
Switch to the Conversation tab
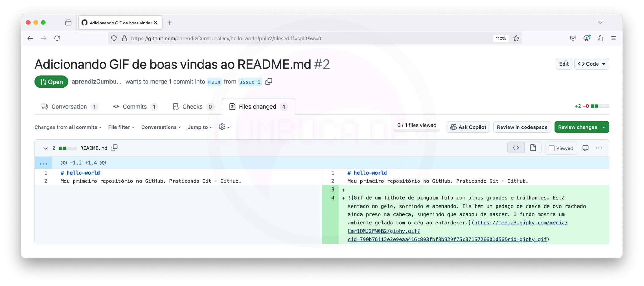click(69, 107)
